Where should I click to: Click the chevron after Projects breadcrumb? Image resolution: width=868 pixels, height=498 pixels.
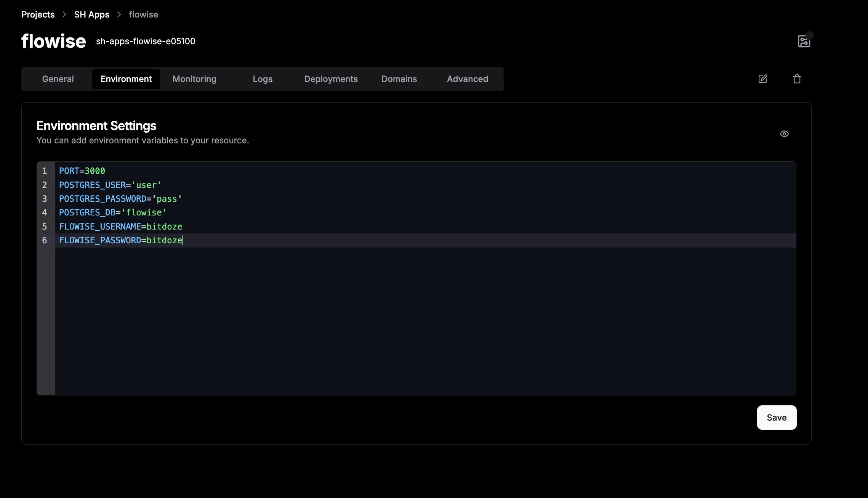pos(64,14)
